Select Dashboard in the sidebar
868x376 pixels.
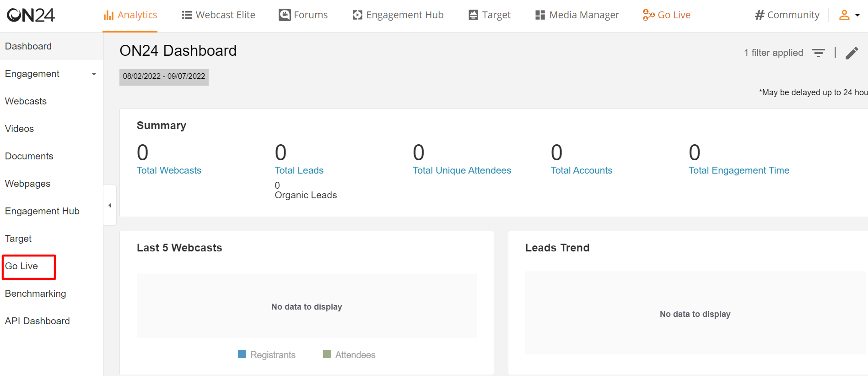pos(52,46)
